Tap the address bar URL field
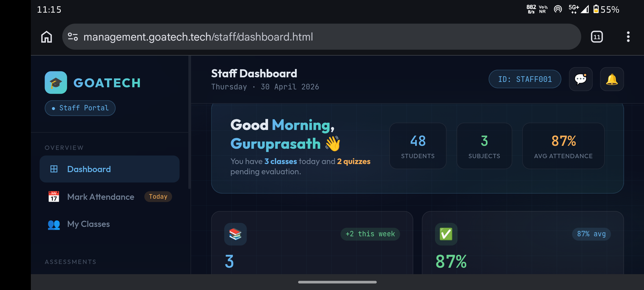Viewport: 644px width, 290px height. (x=321, y=37)
